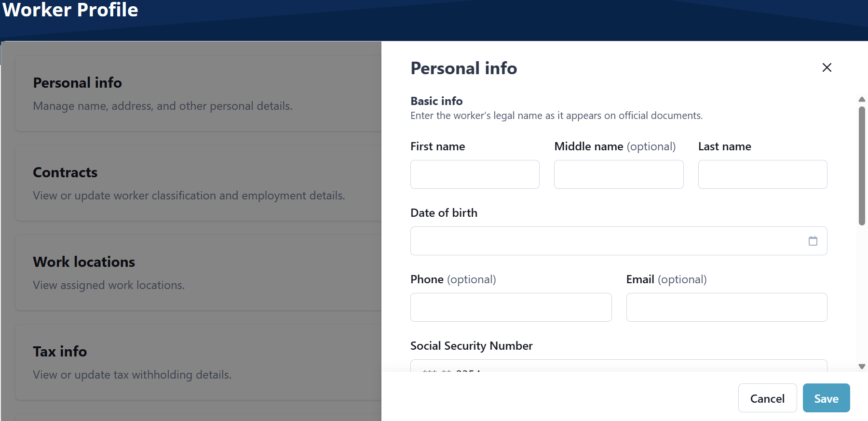This screenshot has width=868, height=421.
Task: Click the Social Security Number field
Action: click(x=618, y=367)
